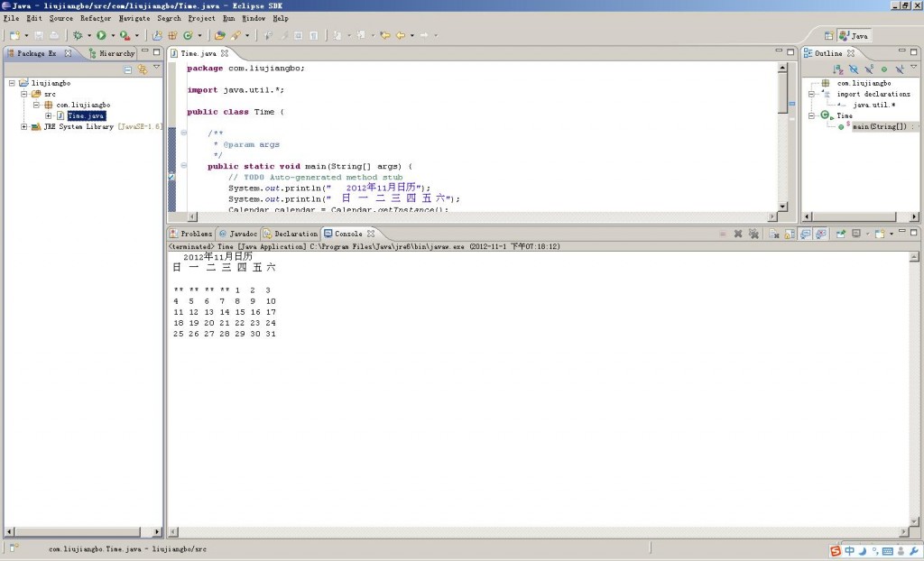Open the Run button dropdown arrow
The image size is (924, 561).
(x=111, y=36)
